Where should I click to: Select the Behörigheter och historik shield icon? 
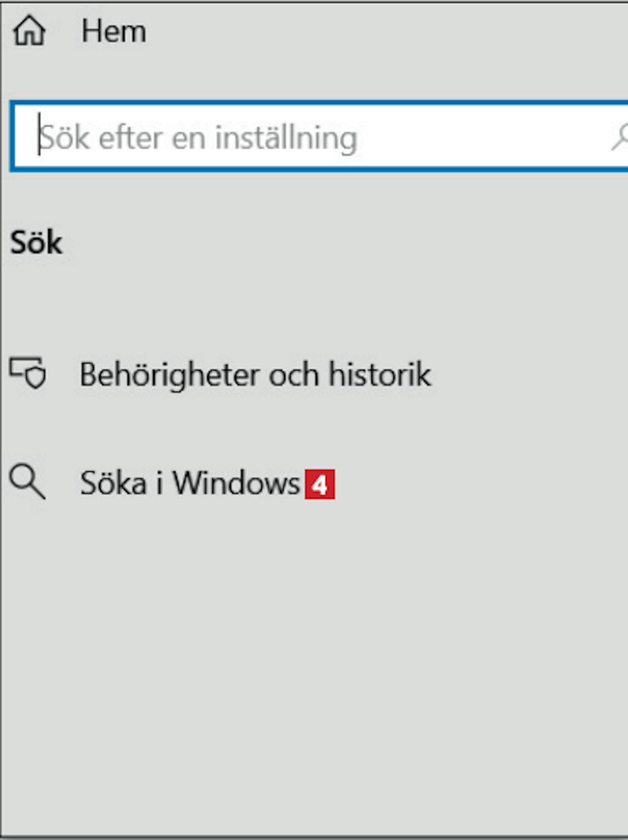pyautogui.click(x=28, y=373)
